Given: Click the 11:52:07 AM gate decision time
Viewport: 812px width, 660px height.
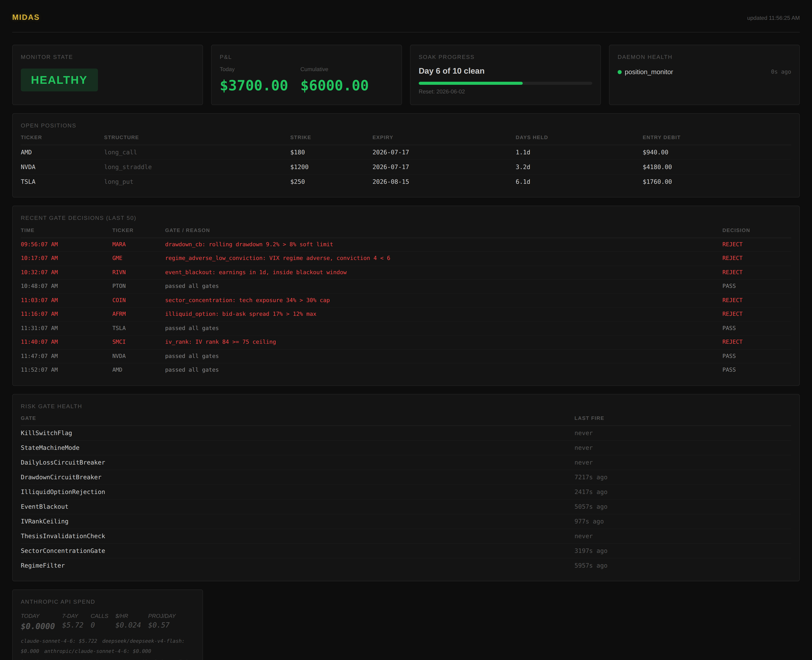Looking at the screenshot, I should (39, 370).
